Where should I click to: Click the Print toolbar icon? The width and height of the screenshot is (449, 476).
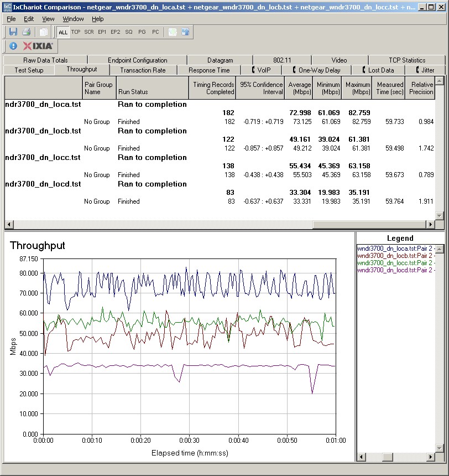pyautogui.click(x=27, y=32)
